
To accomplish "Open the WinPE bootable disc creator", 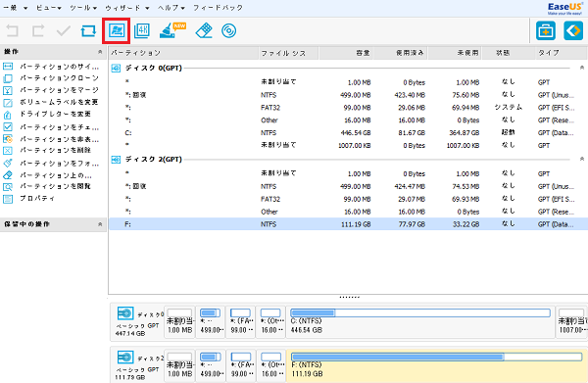I will pyautogui.click(x=228, y=30).
